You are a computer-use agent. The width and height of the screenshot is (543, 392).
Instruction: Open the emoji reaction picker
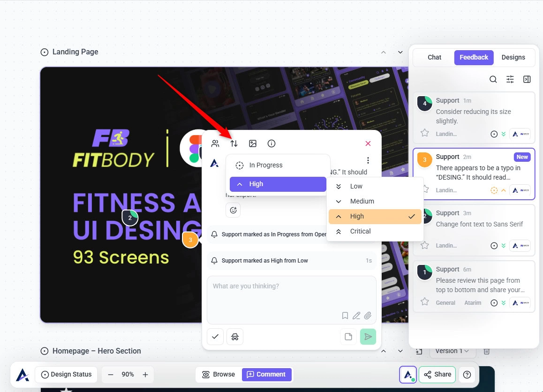click(x=233, y=210)
